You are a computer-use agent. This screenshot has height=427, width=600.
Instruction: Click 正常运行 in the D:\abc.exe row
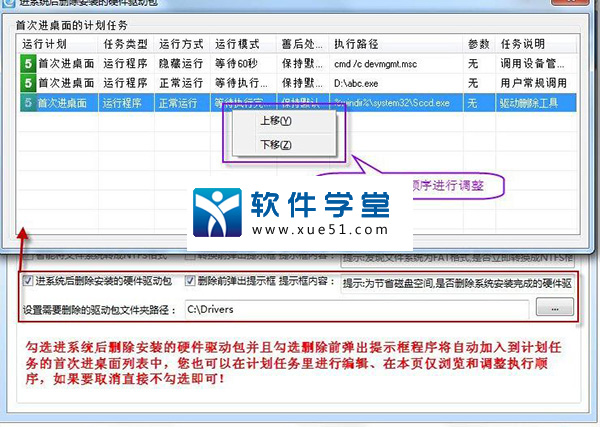click(x=181, y=83)
